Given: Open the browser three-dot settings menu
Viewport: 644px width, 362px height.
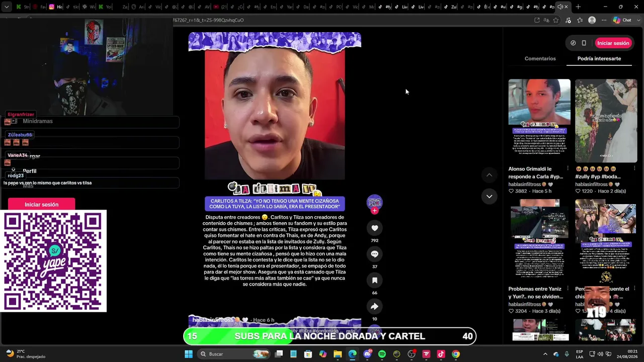Looking at the screenshot, I should tap(603, 20).
